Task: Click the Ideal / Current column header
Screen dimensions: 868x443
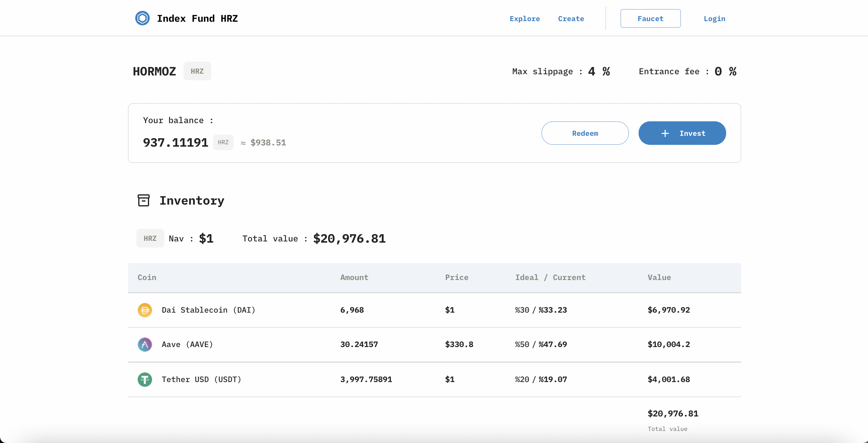Action: (x=550, y=277)
